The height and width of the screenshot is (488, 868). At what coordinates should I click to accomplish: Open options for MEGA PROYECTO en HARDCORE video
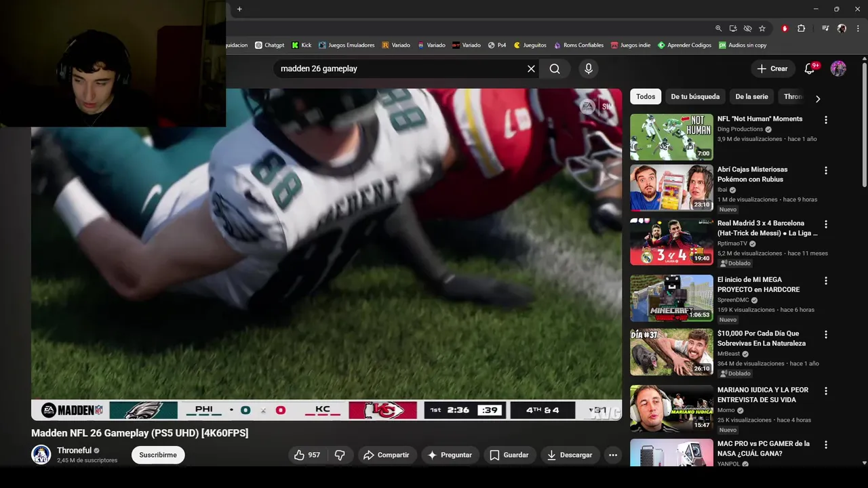click(825, 281)
